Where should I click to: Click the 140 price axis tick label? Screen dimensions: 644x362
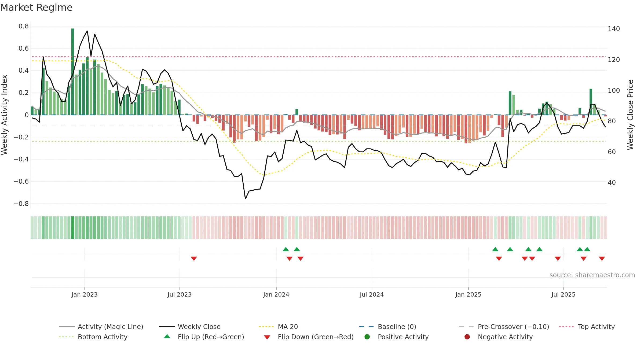tap(614, 29)
